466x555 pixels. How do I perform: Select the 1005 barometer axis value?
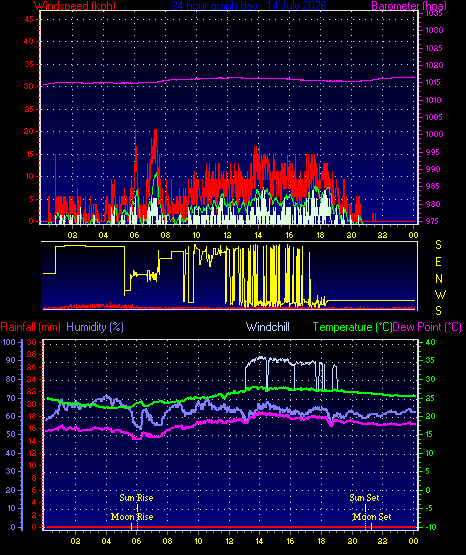(x=434, y=117)
